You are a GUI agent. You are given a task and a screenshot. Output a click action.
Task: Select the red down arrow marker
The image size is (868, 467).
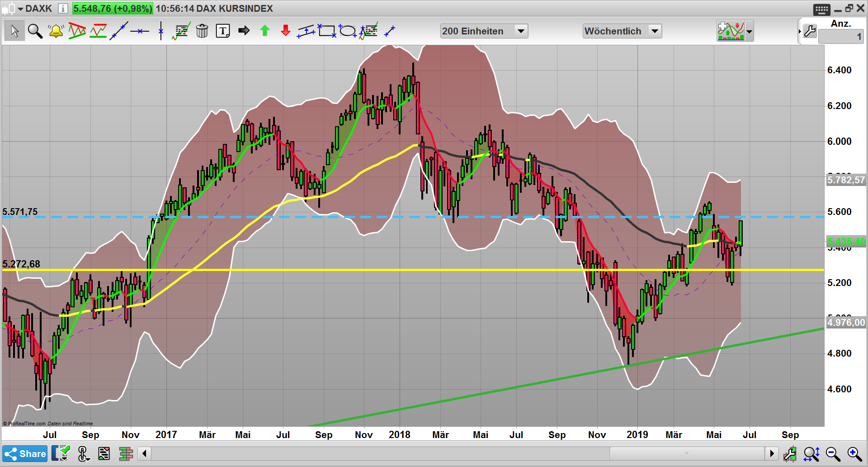click(x=285, y=31)
